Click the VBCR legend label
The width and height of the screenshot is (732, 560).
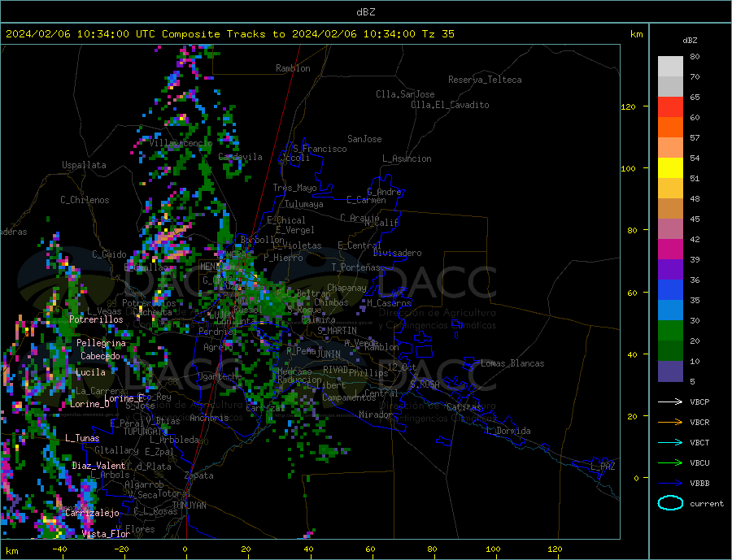point(699,423)
